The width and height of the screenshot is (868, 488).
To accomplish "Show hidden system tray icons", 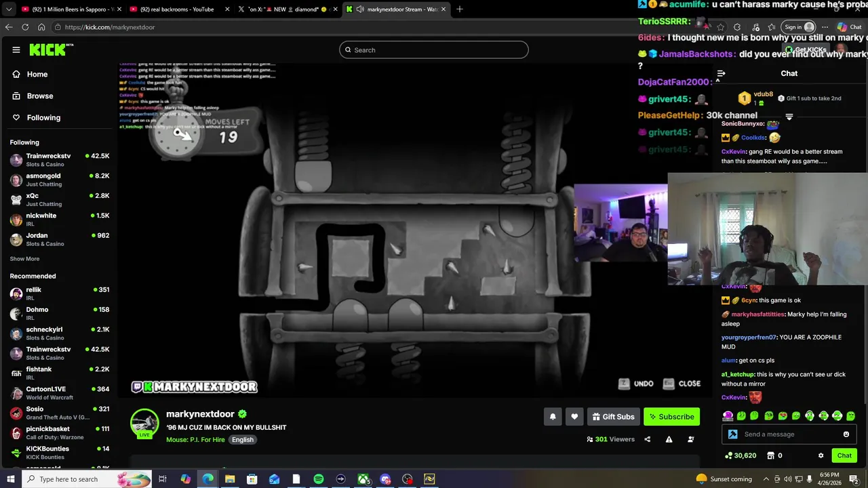I will [765, 479].
